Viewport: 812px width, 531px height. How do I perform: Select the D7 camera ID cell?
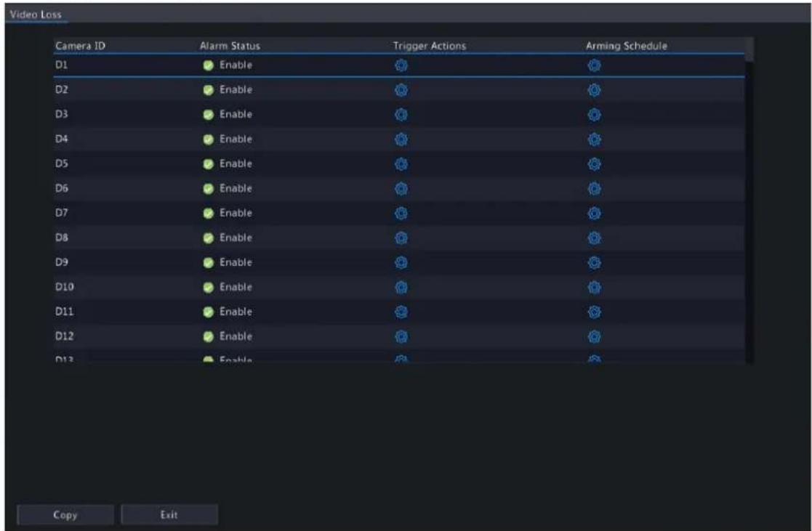[61, 213]
